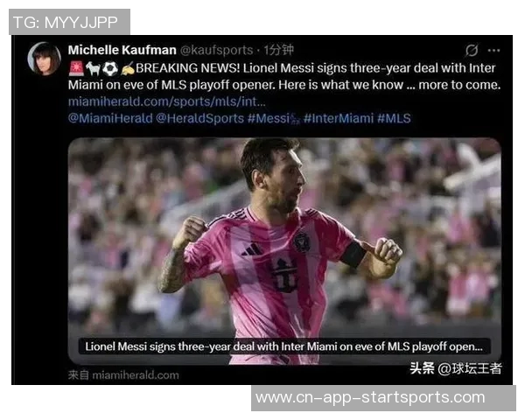Open Michelle Kaufman's profile avatar
This screenshot has height=420, width=525.
coord(44,59)
